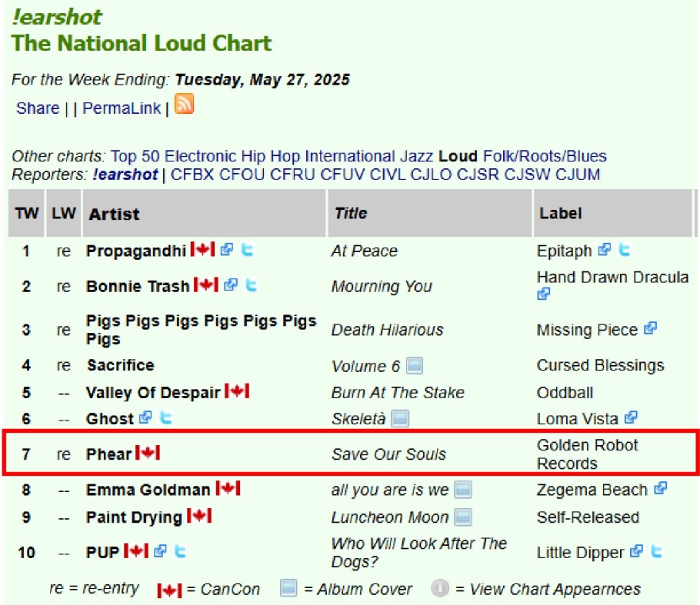The width and height of the screenshot is (700, 605).
Task: Open Zegema Beach external link icon
Action: tap(660, 488)
